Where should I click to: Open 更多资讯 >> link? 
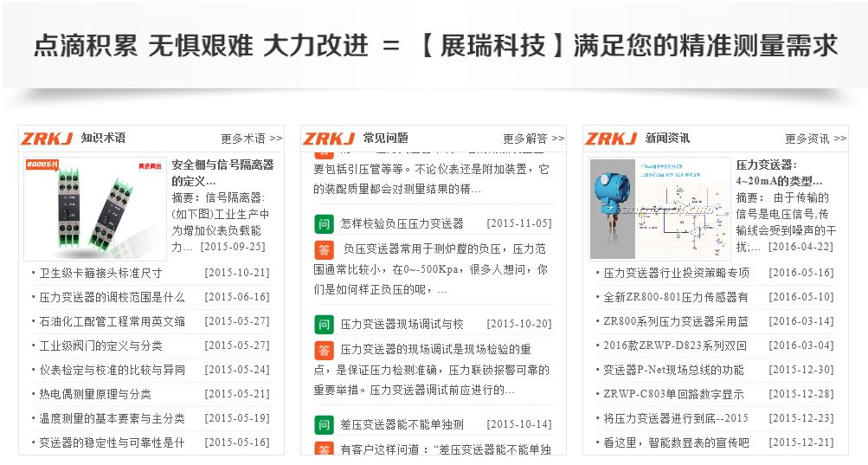click(x=815, y=139)
